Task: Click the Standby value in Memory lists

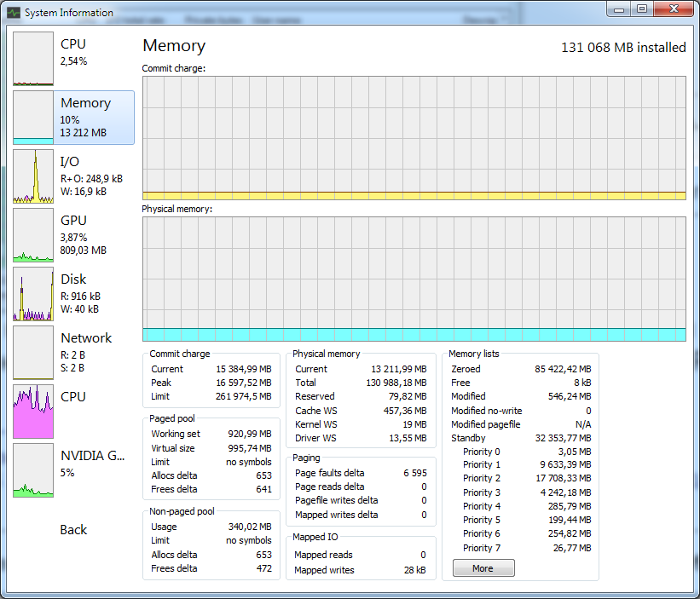Action: click(x=560, y=438)
